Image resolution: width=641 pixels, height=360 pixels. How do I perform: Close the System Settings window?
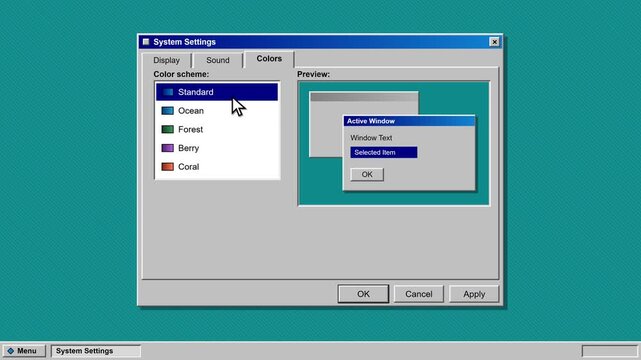click(494, 42)
